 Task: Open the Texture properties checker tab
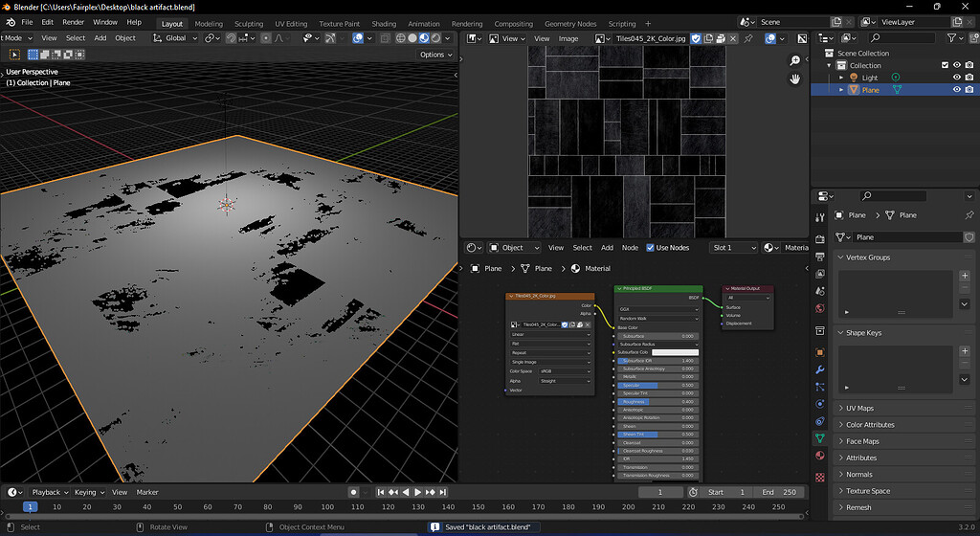click(x=820, y=478)
